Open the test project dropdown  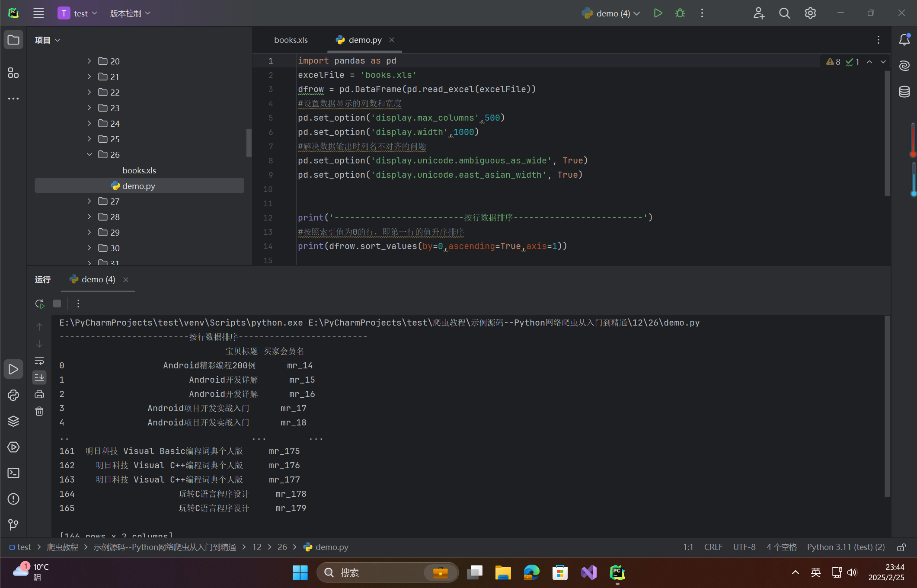tap(78, 13)
